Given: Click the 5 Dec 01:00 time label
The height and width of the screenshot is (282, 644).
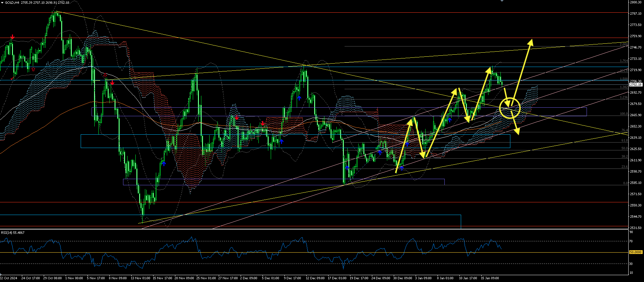Looking at the screenshot, I should click(271, 278).
